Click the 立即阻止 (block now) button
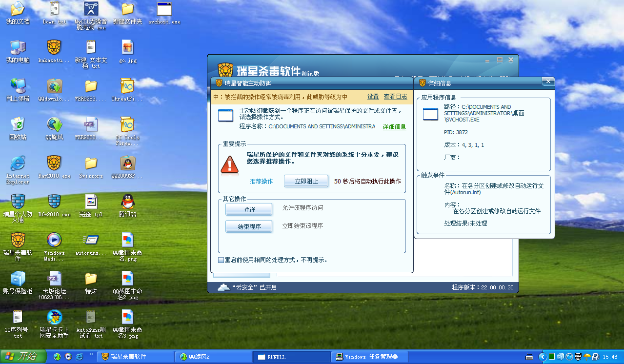 [306, 181]
